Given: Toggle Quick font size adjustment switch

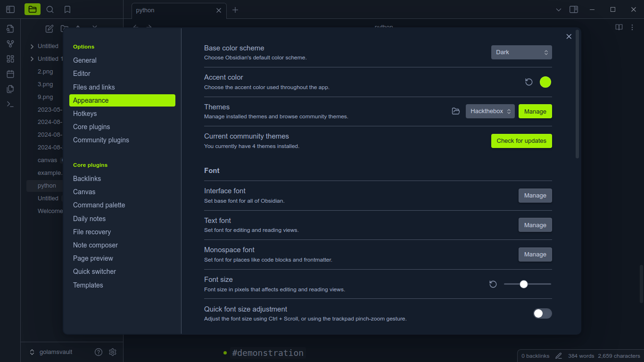Looking at the screenshot, I should 542,313.
